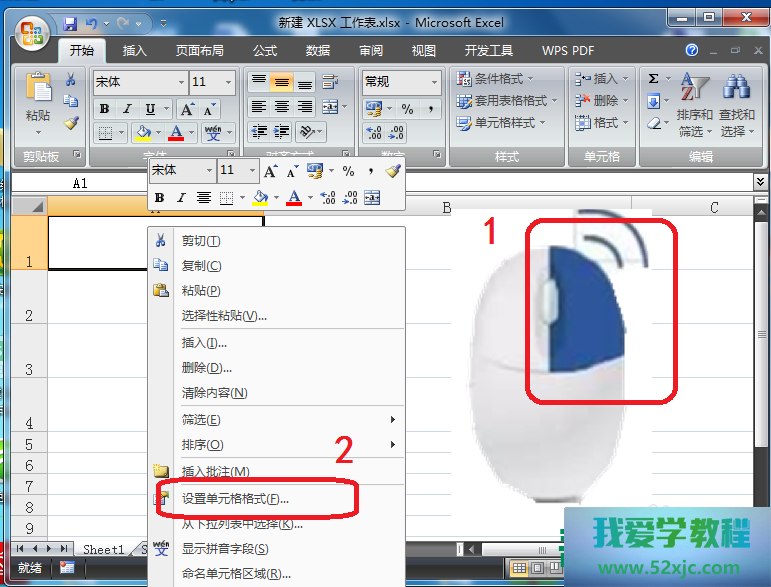Switch to the 插入 ribbon tab

134,50
